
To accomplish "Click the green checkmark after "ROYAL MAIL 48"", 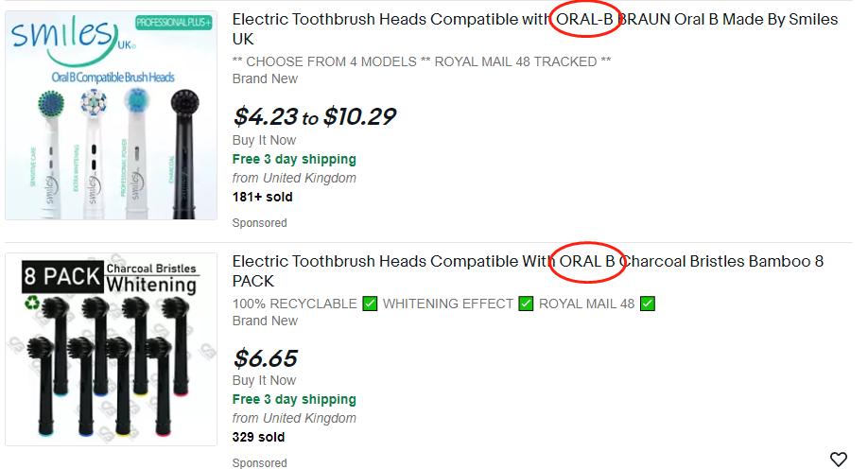I will [648, 304].
